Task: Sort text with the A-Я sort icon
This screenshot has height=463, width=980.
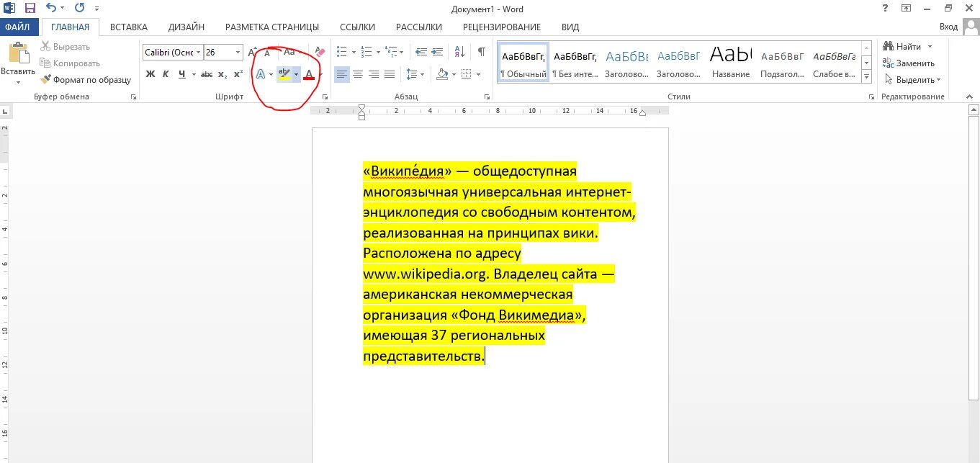Action: click(458, 52)
